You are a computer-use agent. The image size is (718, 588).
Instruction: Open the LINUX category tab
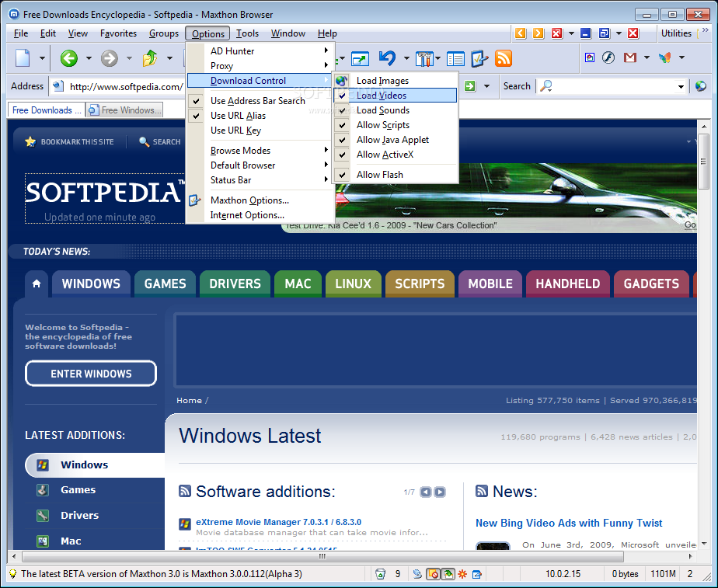[353, 284]
